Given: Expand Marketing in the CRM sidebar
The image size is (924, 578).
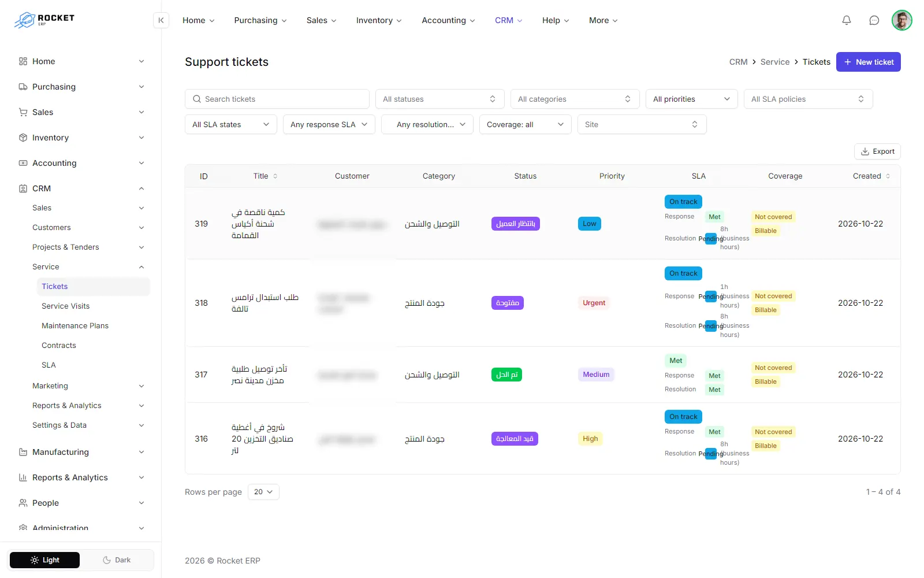Looking at the screenshot, I should (x=88, y=386).
